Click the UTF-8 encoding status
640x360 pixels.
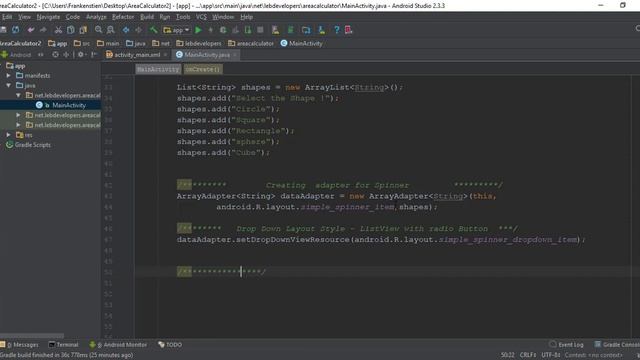click(551, 355)
